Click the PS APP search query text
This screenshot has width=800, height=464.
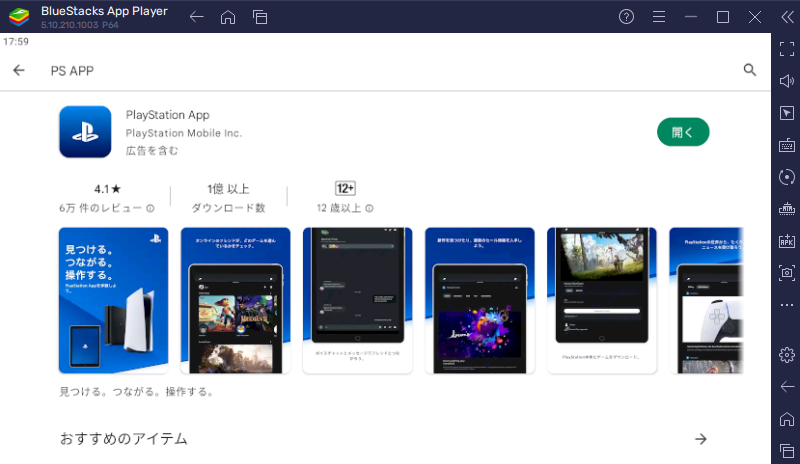(72, 71)
